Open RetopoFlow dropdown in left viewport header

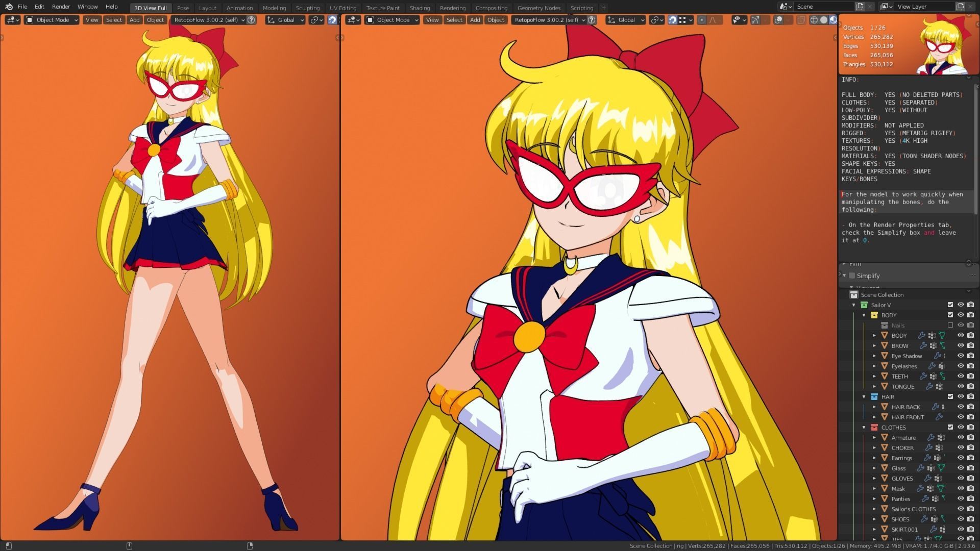click(209, 20)
